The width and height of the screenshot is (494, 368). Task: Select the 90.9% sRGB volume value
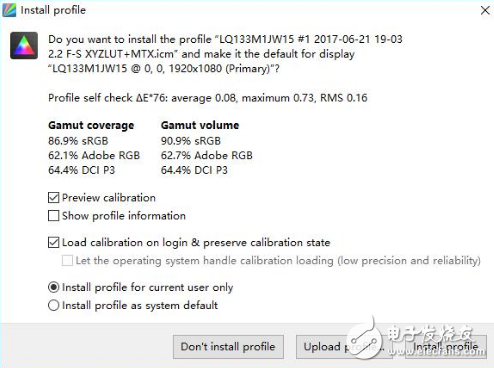[191, 141]
